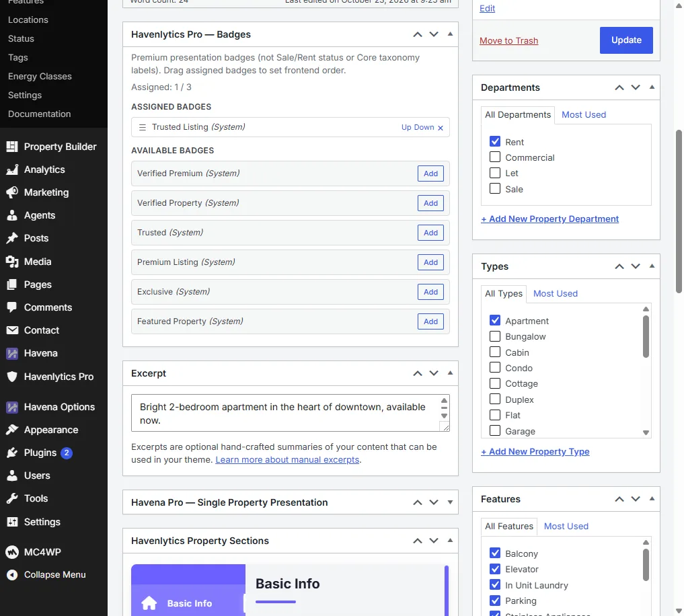Screen dimensions: 684x616
Task: Click the Tools wrench icon
Action: click(x=12, y=498)
